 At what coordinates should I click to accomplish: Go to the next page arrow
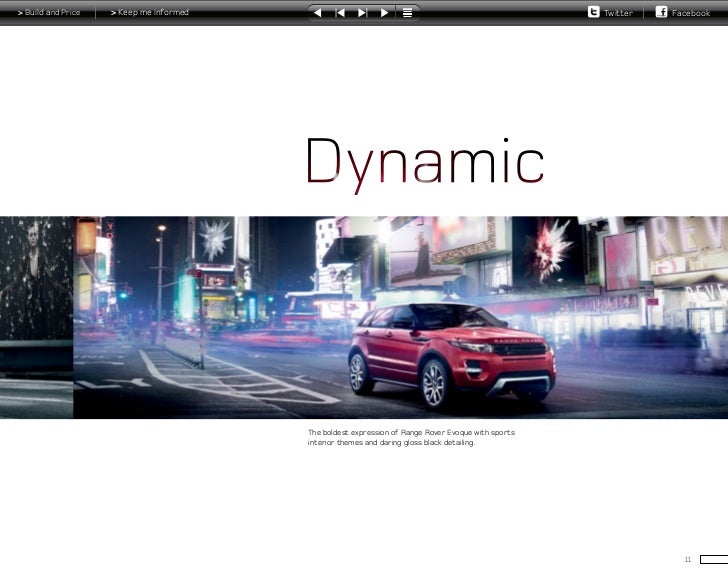tap(384, 13)
